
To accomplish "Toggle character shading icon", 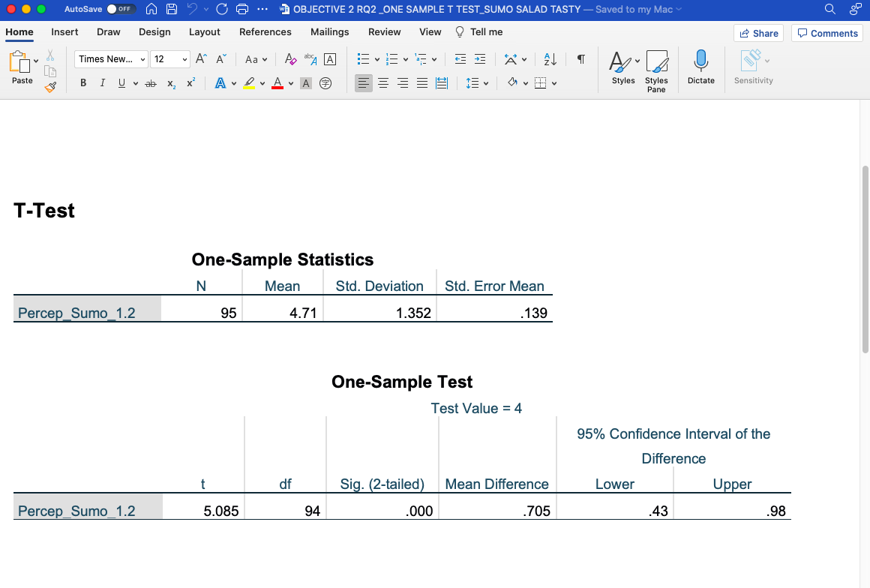I will pos(306,83).
